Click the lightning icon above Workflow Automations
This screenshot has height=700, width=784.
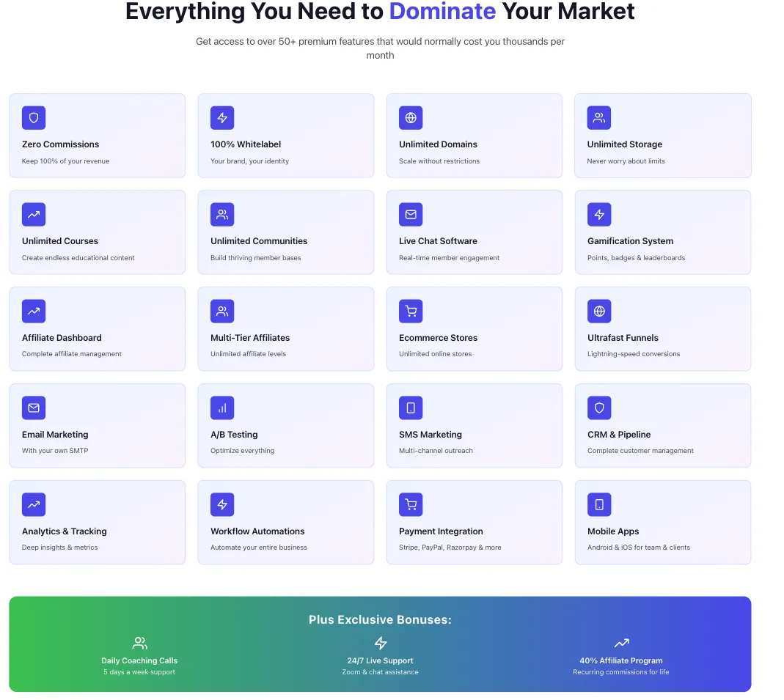click(222, 504)
